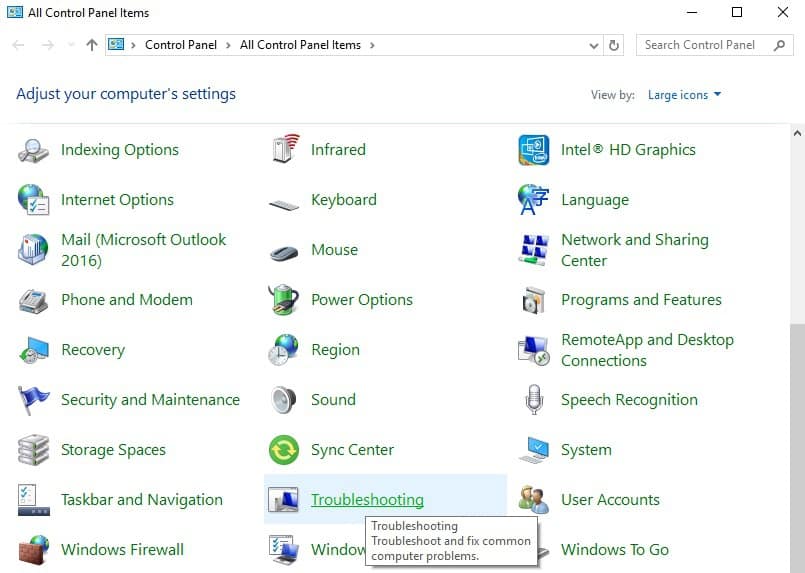Open the Indexing Options icon
The height and width of the screenshot is (573, 805).
[33, 150]
